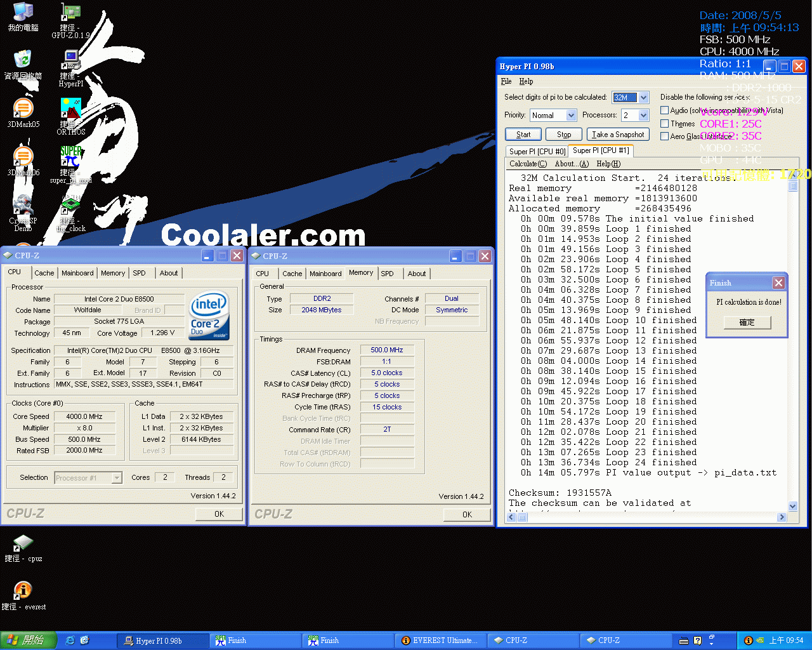Viewport: 812px width, 650px height.
Task: Toggle the Aero Glass Interface checkbox
Action: coord(664,136)
